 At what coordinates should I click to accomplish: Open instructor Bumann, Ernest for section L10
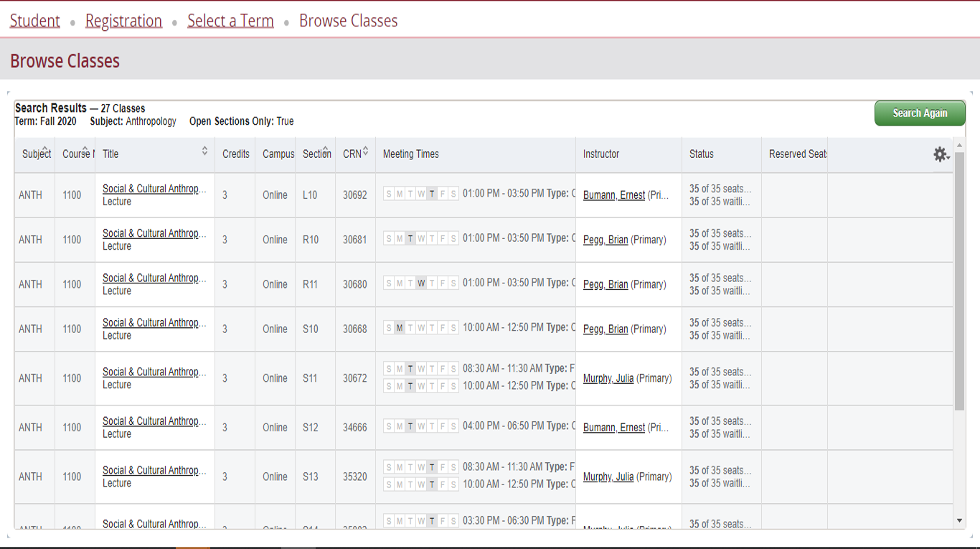pyautogui.click(x=613, y=195)
